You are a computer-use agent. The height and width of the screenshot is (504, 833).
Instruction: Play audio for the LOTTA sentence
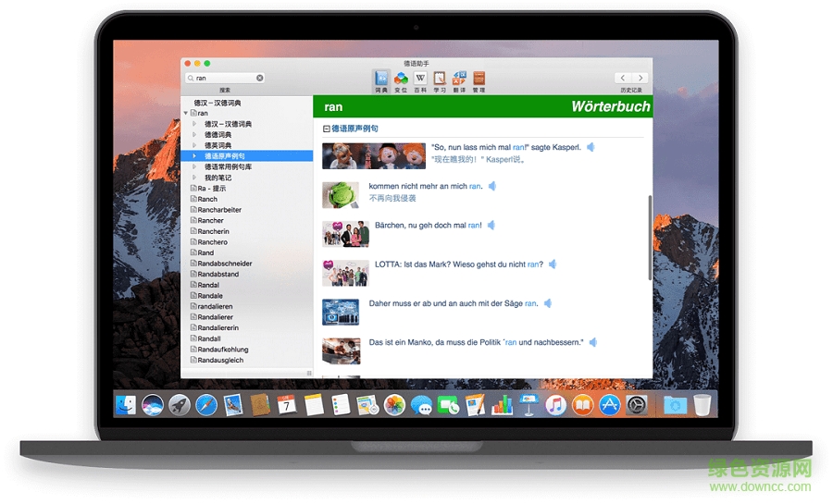click(x=553, y=264)
